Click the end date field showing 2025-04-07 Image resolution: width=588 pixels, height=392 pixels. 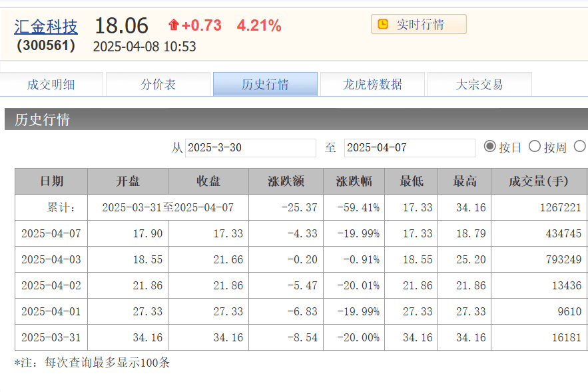(410, 148)
